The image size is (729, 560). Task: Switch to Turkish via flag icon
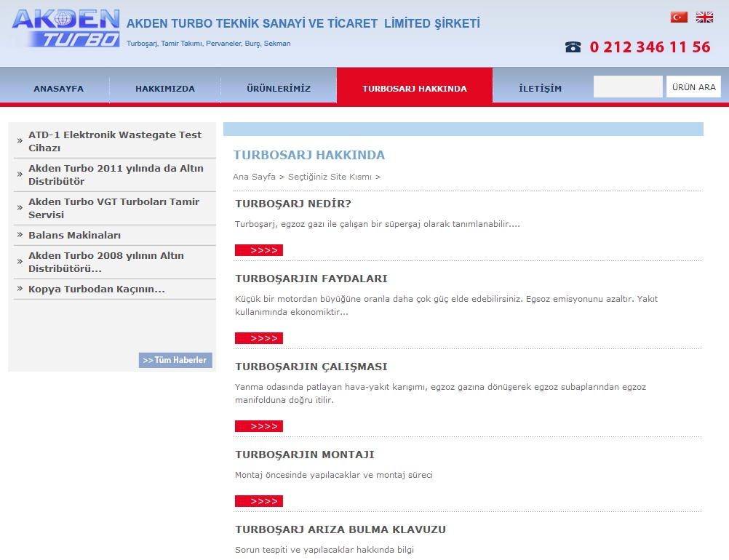pos(679,17)
